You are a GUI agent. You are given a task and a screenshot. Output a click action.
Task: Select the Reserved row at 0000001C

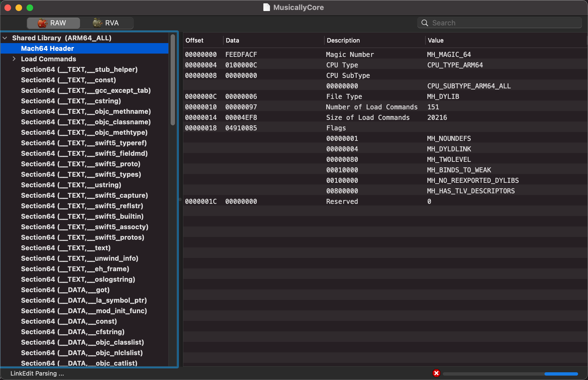[x=385, y=201]
